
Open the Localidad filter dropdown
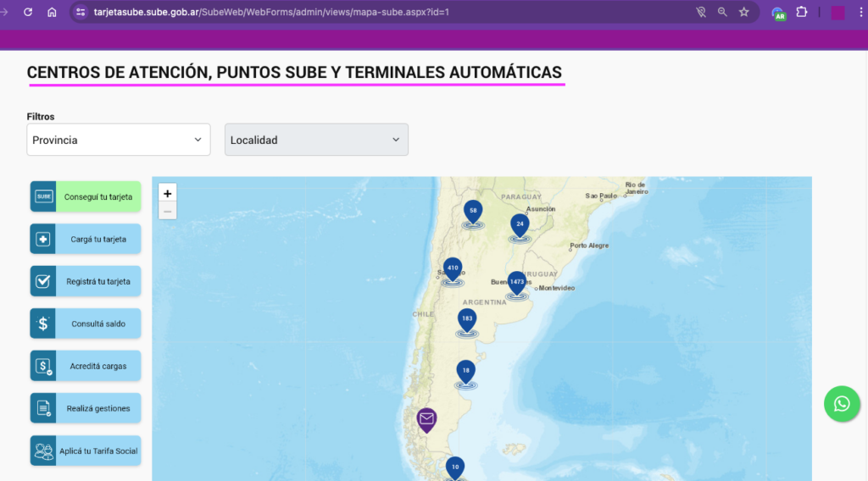(x=316, y=140)
